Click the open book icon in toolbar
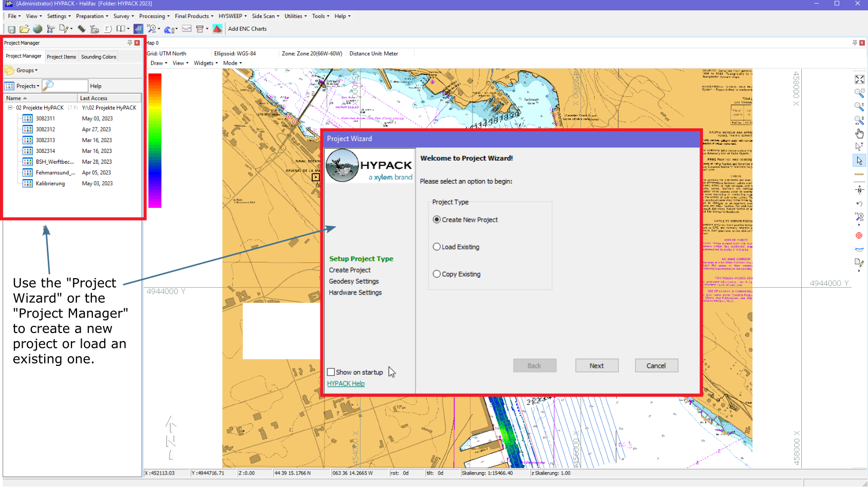The width and height of the screenshot is (868, 487). pos(120,29)
